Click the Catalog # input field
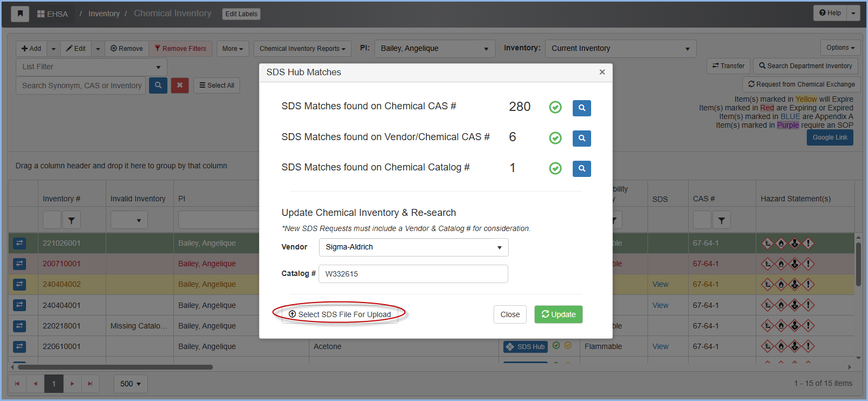The height and width of the screenshot is (401, 868). 413,274
